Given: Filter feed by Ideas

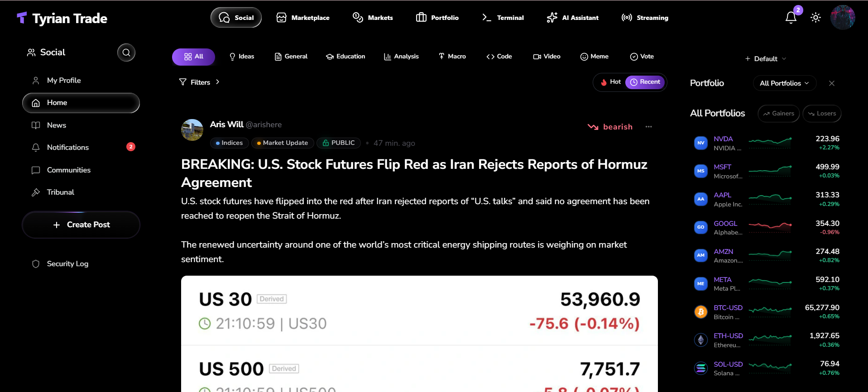Looking at the screenshot, I should click(242, 57).
